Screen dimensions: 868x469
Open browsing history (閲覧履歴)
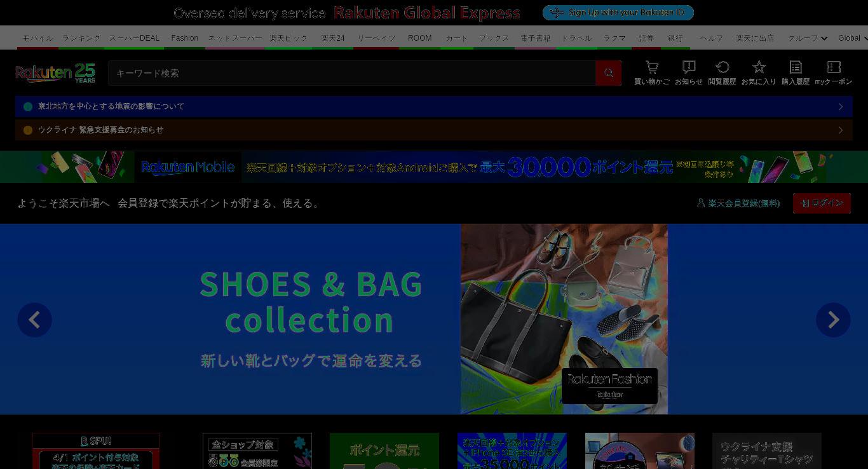(722, 72)
